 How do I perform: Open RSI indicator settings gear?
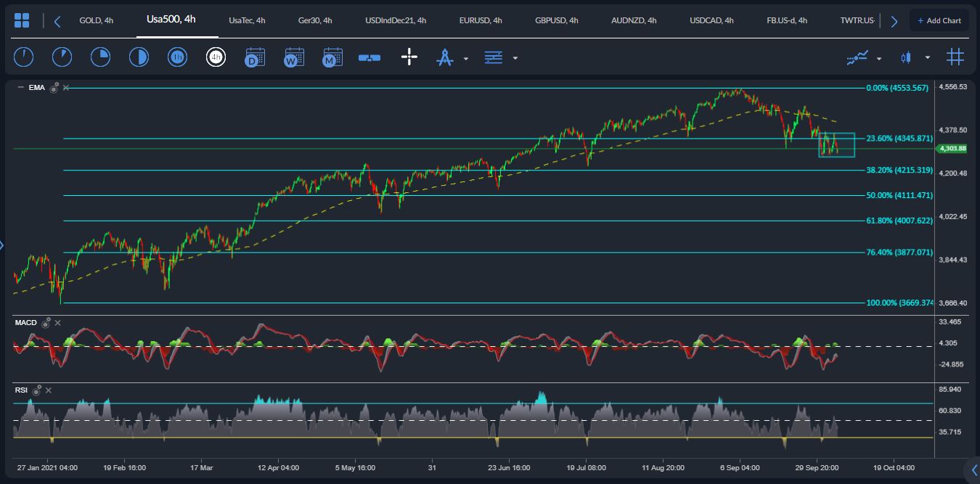(36, 390)
